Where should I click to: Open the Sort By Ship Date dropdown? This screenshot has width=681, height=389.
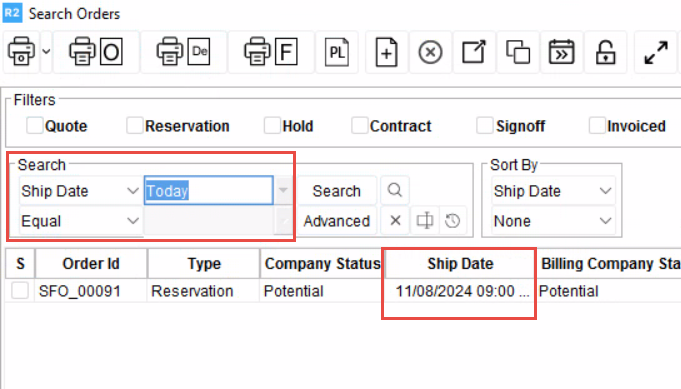click(553, 191)
